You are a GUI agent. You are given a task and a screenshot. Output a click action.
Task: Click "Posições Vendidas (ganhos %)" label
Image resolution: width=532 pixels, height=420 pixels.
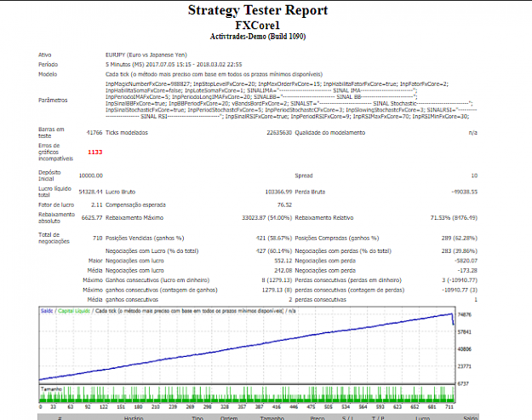click(145, 239)
